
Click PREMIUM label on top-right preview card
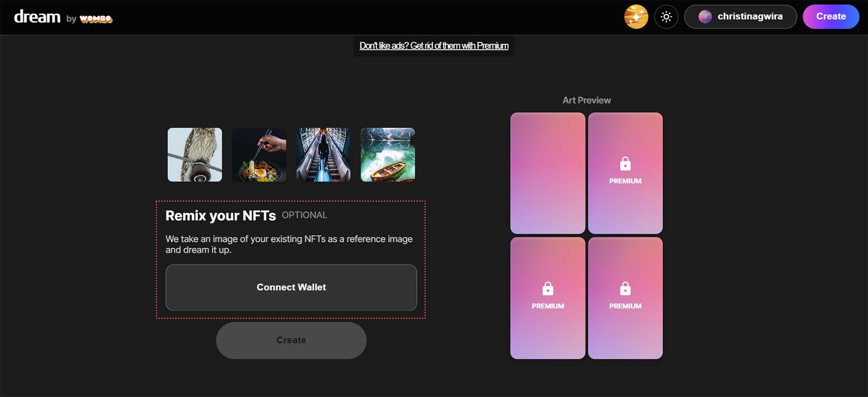tap(625, 181)
